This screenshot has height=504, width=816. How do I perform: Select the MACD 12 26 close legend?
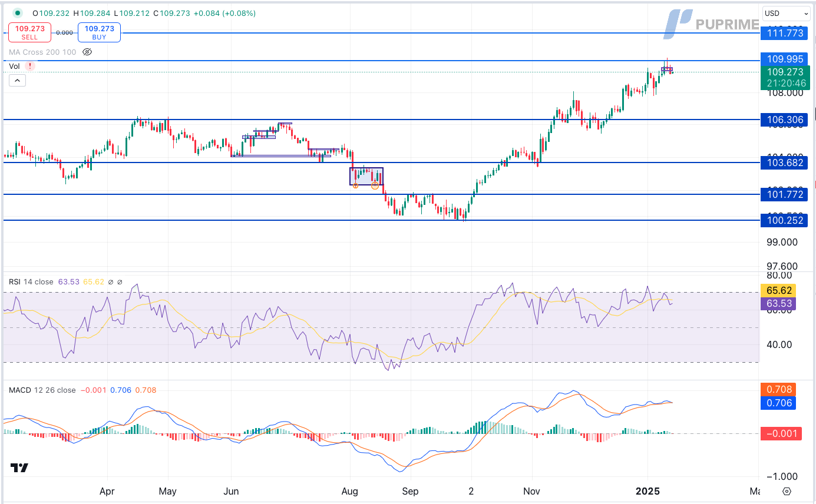coord(42,390)
